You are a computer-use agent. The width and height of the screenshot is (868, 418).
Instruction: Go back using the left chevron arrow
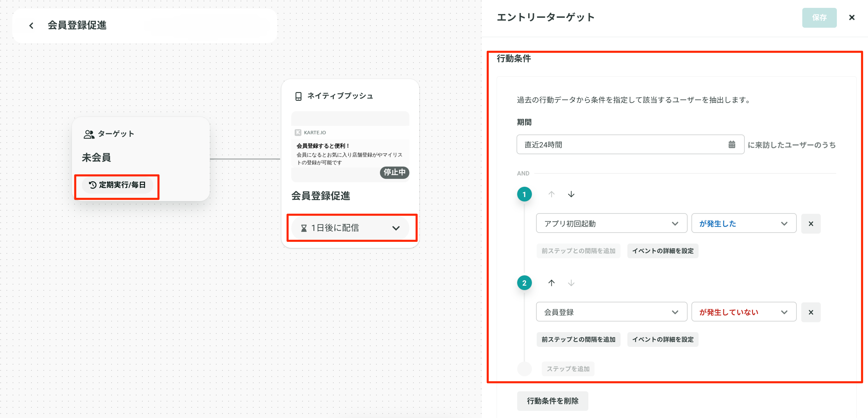tap(31, 26)
